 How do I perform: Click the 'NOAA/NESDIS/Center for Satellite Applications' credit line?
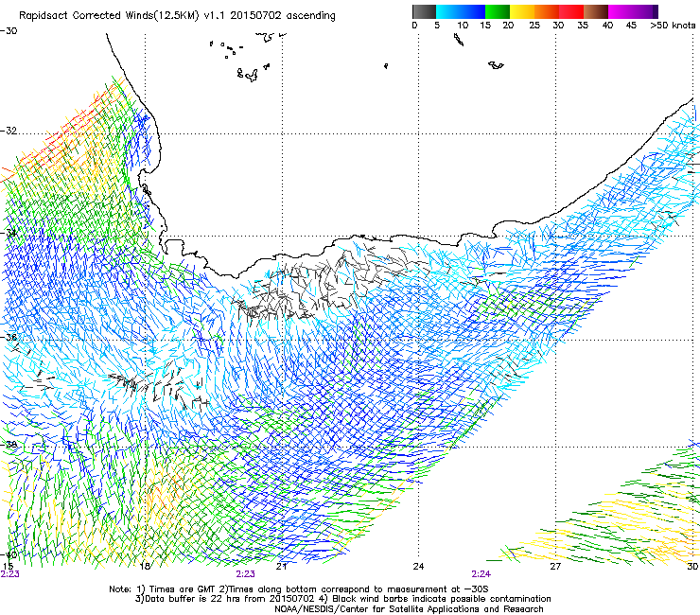tap(409, 609)
